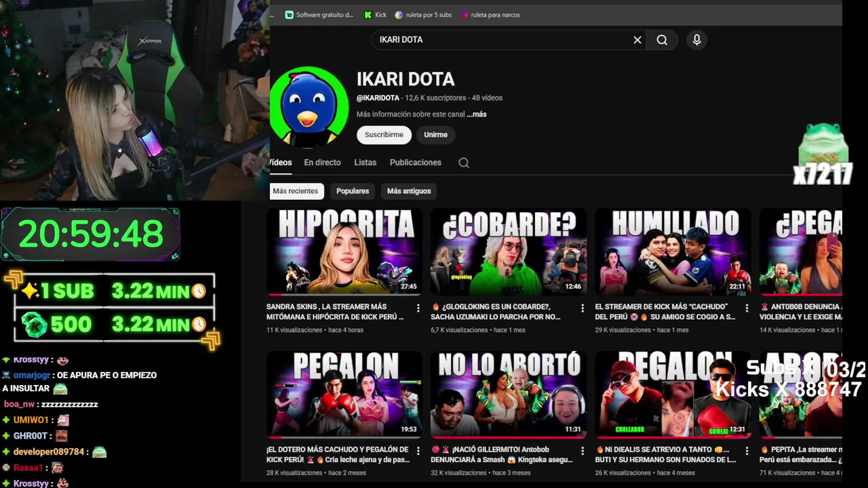868x488 pixels.
Task: Click the frog emote counter x7217
Action: 823,155
